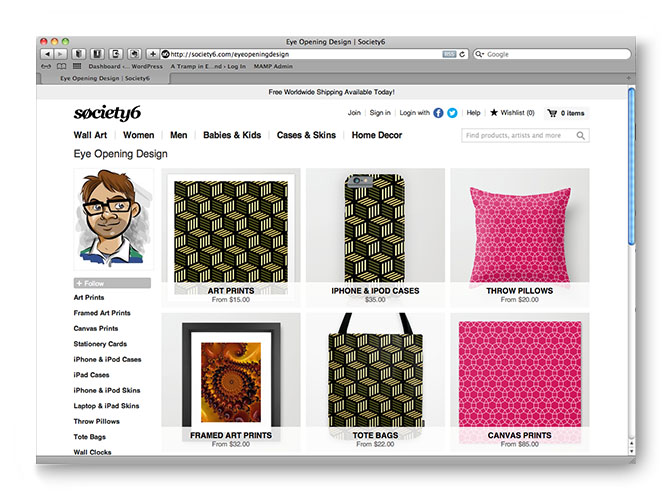Click the Evernote-style clipper toolbar icon

116,54
